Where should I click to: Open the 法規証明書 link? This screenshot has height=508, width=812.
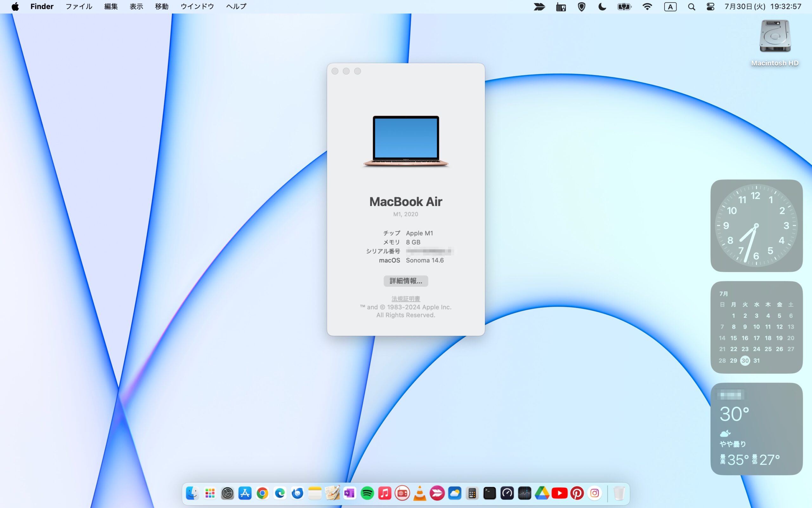pos(406,299)
